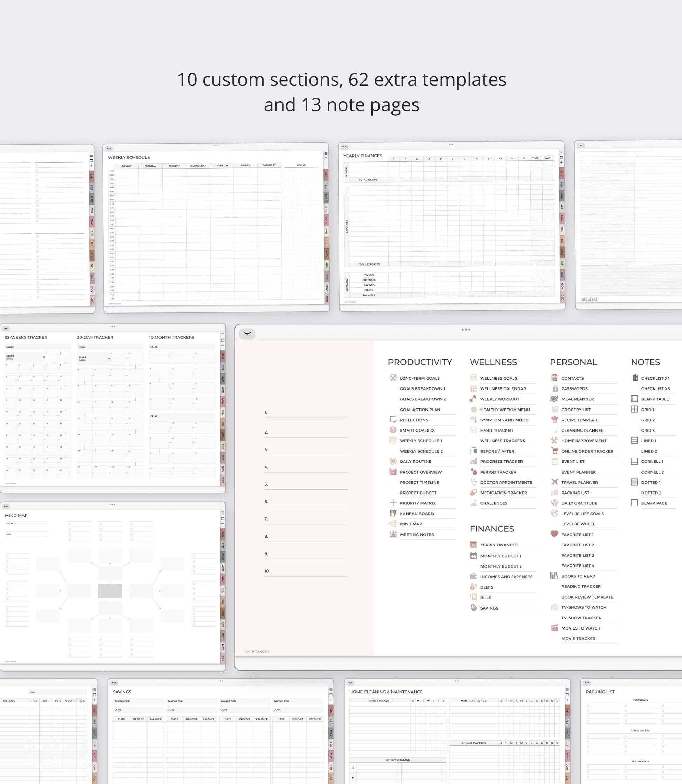Click the three dots above the index page
Image resolution: width=682 pixels, height=784 pixels.
click(465, 329)
